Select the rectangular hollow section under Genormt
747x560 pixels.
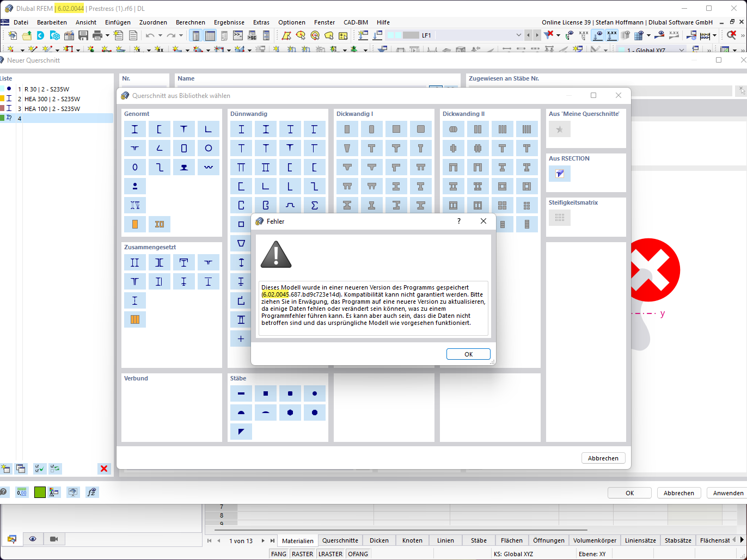point(184,148)
